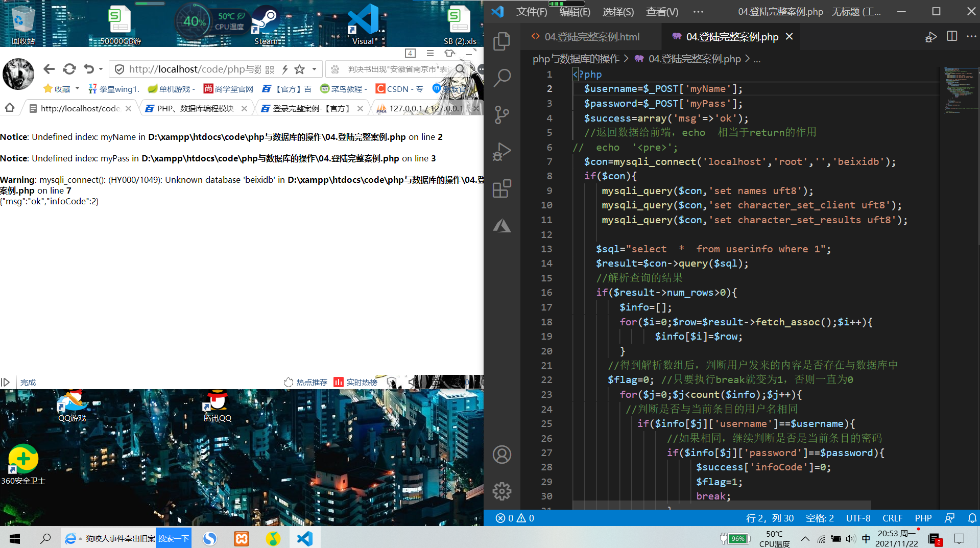Click the 空格: 2 indentation status item
This screenshot has height=548, width=980.
(x=819, y=518)
